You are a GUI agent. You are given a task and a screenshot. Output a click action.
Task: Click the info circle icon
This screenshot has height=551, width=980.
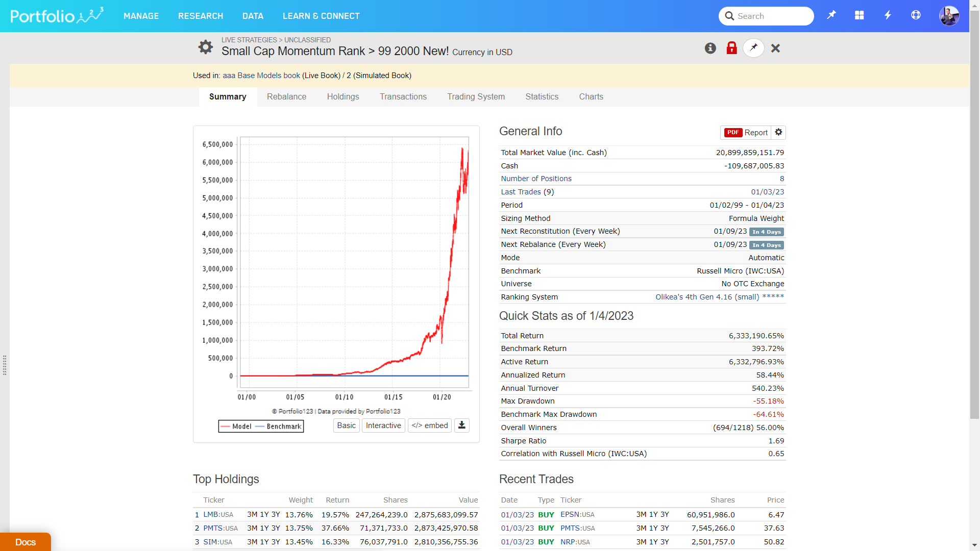(x=710, y=48)
